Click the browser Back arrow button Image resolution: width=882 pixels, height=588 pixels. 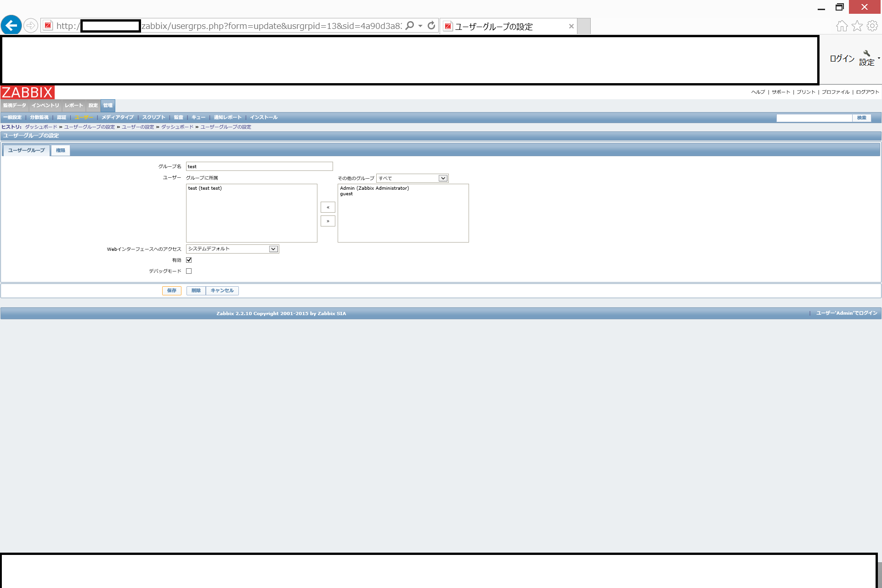pyautogui.click(x=11, y=25)
